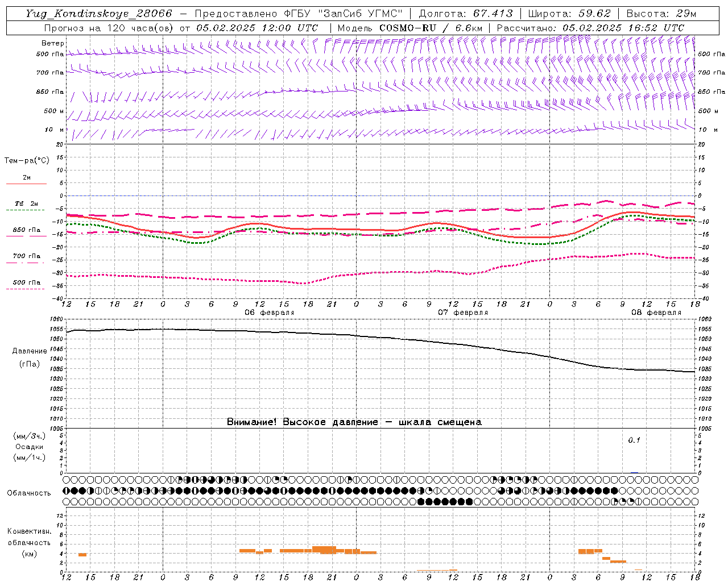Click the Тем-ра(°C) panel label
Image resolution: width=728 pixels, height=582 pixels.
(27, 160)
